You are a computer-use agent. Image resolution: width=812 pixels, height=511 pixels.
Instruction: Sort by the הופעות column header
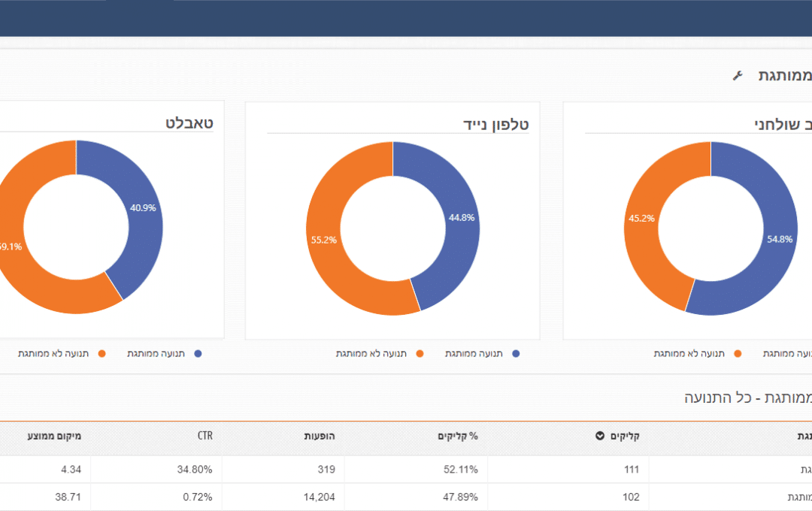tap(320, 436)
